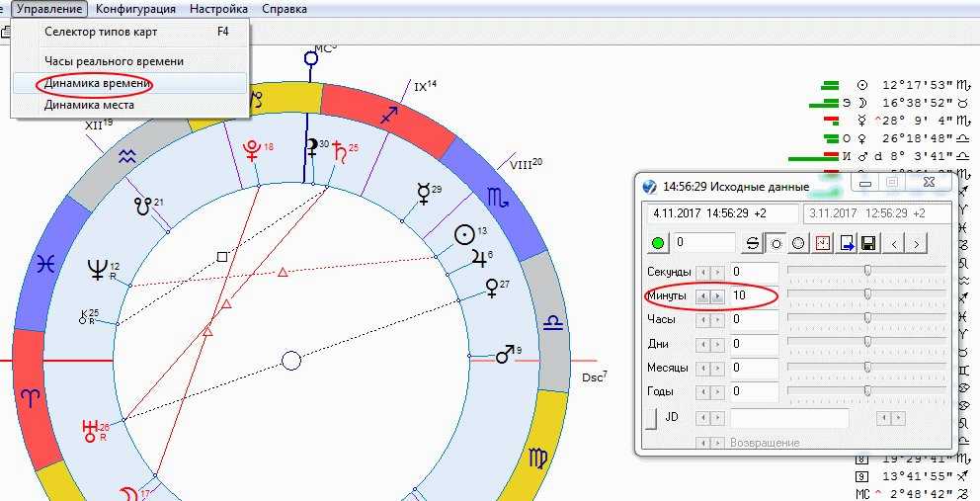980x501 pixels.
Task: Select Динамика времени menu entry
Action: pos(130,83)
